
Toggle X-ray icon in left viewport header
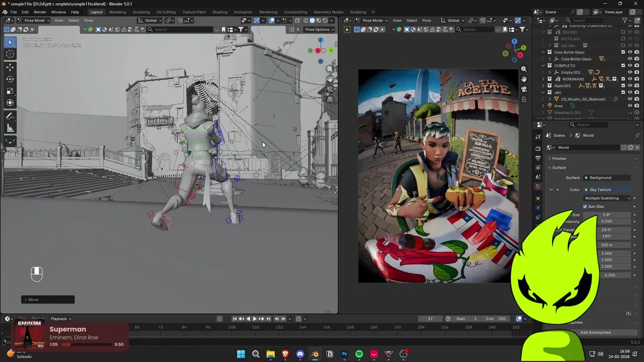tap(297, 21)
